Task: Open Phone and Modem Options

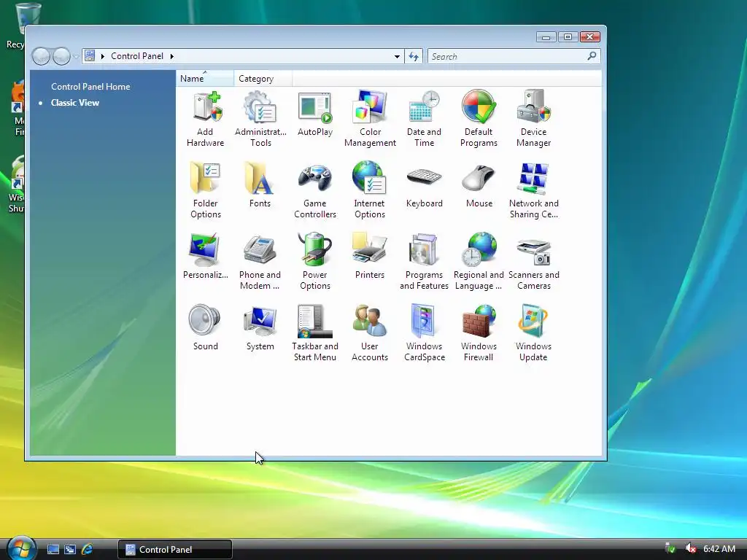Action: click(260, 262)
